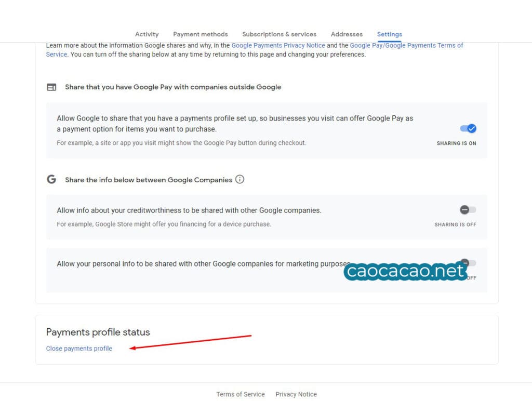Click the 'SHARING IS OFF' creditworthiness label

(455, 224)
